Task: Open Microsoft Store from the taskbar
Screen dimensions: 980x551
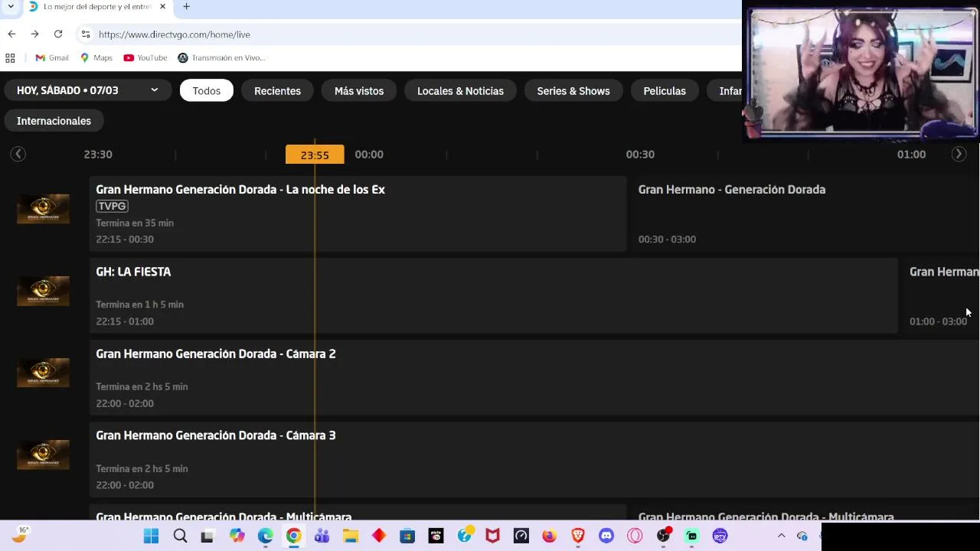Action: point(407,536)
